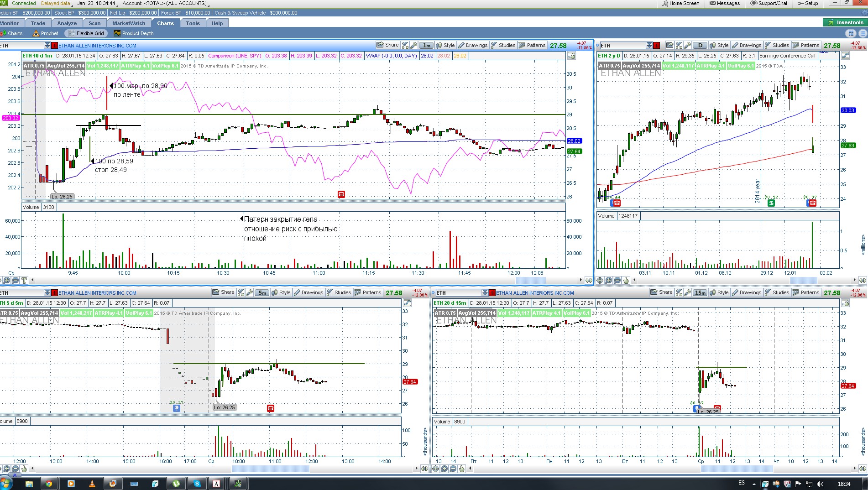Screen dimensions: 868x490
Task: Open Share menu in the 1m chart
Action: (x=388, y=45)
